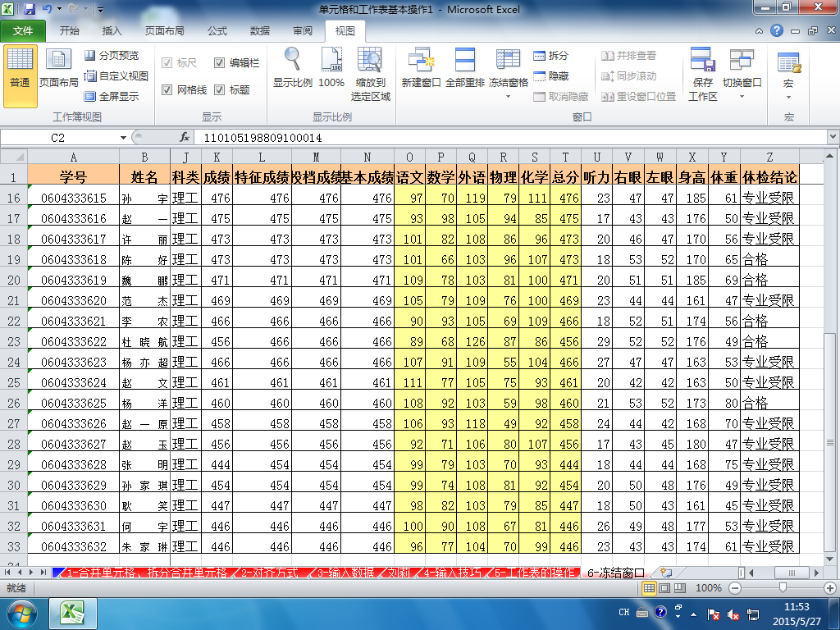Switch to the Review (审阅) tab

pos(303,31)
